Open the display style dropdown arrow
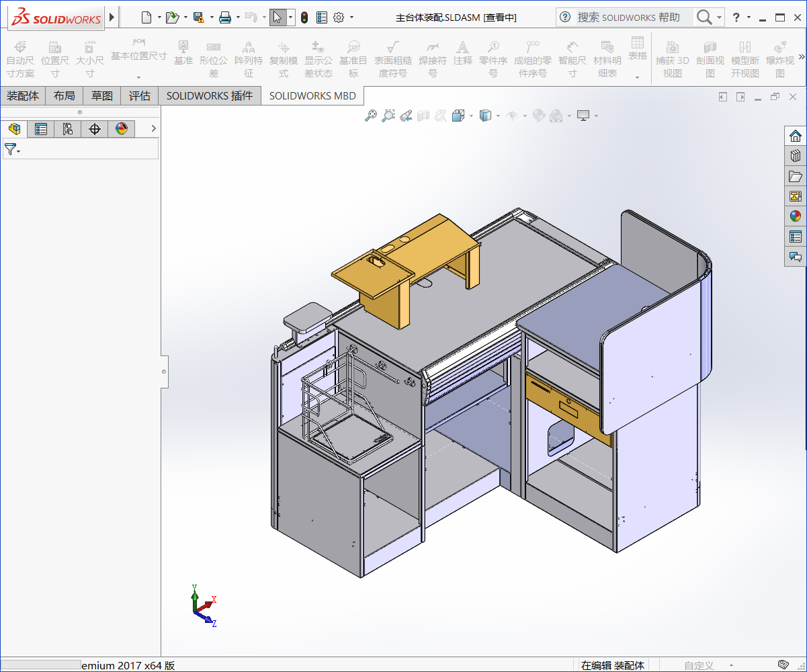 click(x=498, y=116)
